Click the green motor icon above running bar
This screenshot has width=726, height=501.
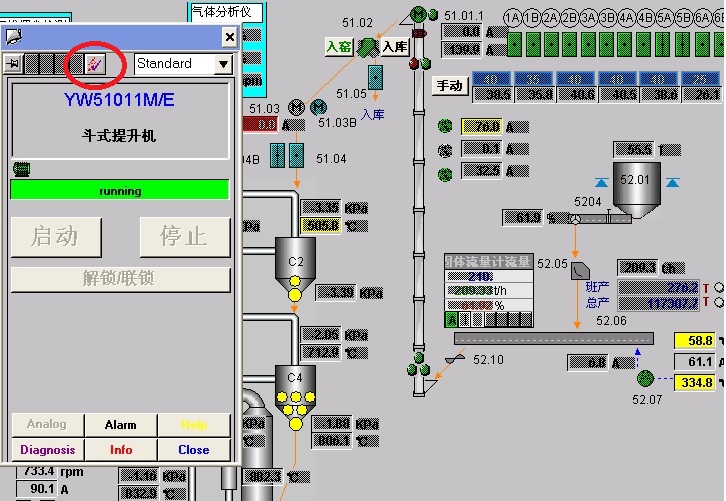[x=18, y=170]
